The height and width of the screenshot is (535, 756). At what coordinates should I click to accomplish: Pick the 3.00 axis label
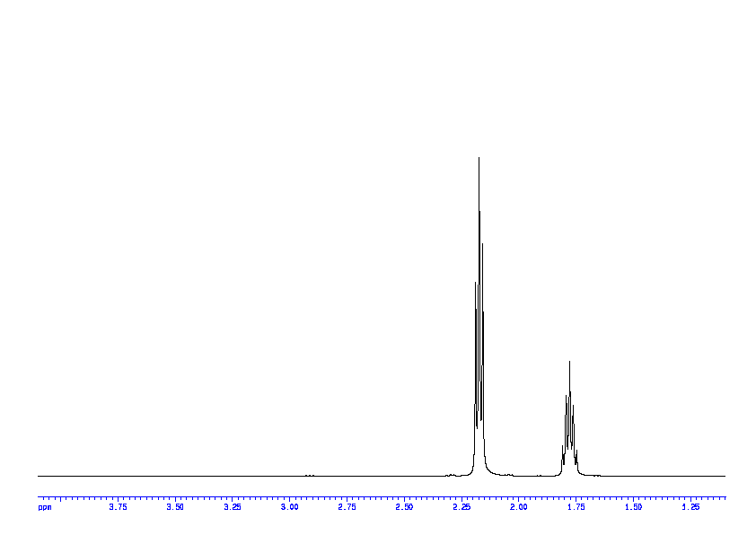click(289, 507)
